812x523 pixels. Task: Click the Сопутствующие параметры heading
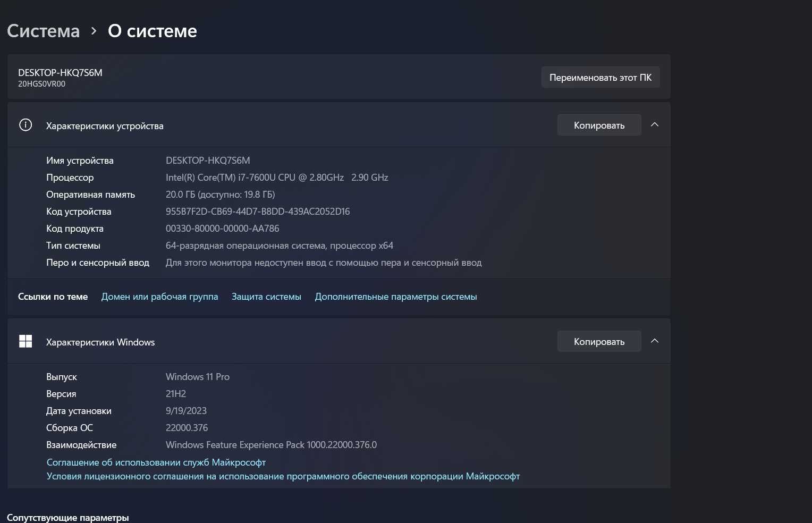pyautogui.click(x=68, y=518)
